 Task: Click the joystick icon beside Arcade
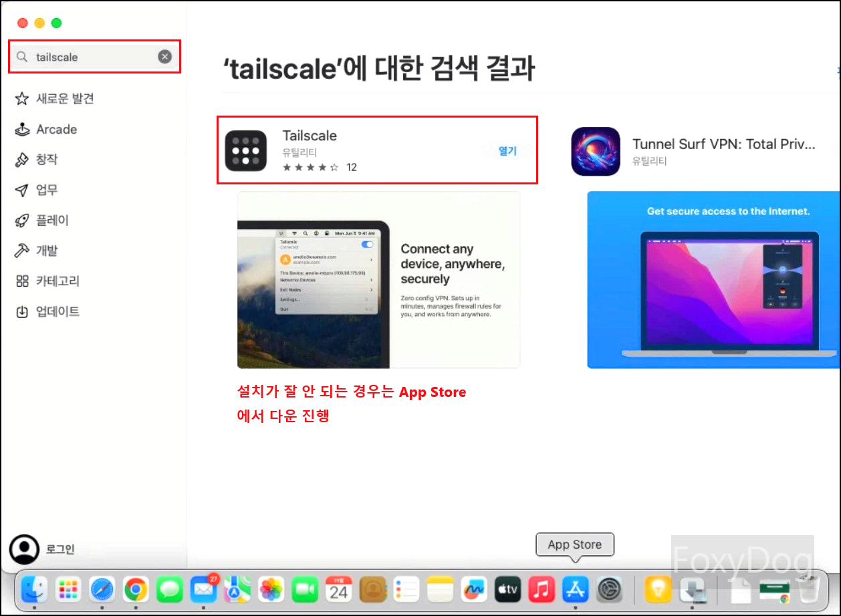[x=22, y=130]
